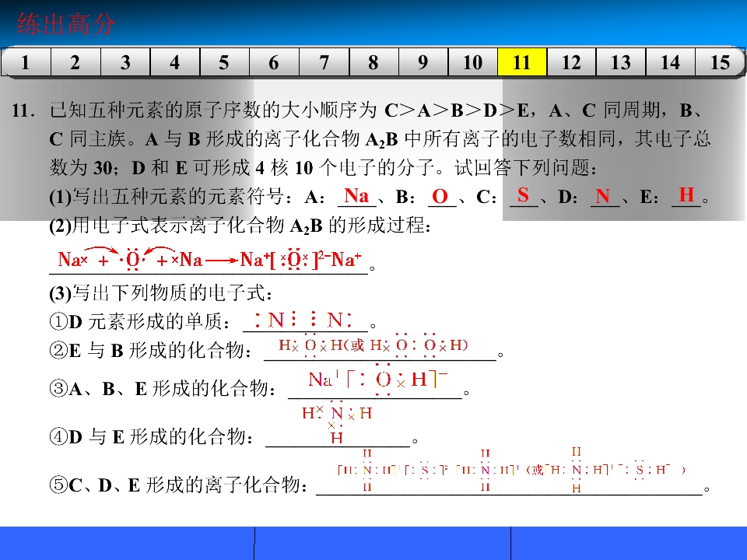747x560 pixels.
Task: Click the red title 练出高分
Action: (x=66, y=24)
